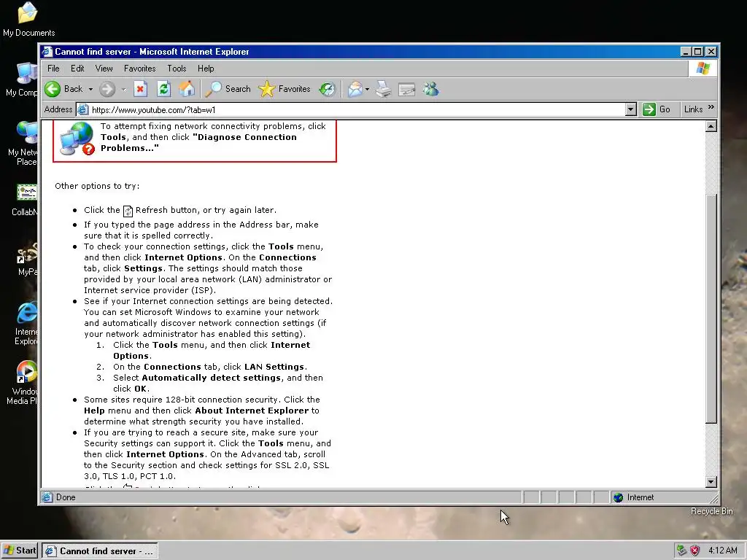Open the Messenger people icon

(430, 89)
